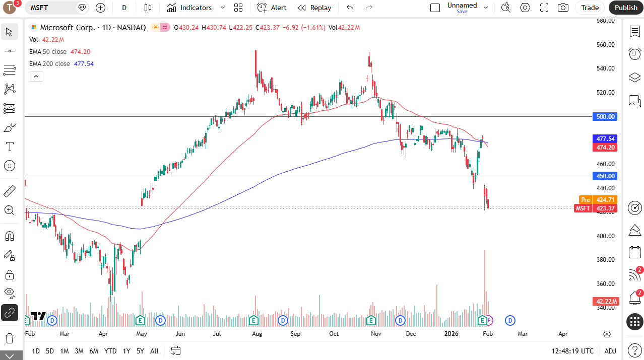Image resolution: width=644 pixels, height=360 pixels.
Task: Open the quick search icon
Action: 506,8
